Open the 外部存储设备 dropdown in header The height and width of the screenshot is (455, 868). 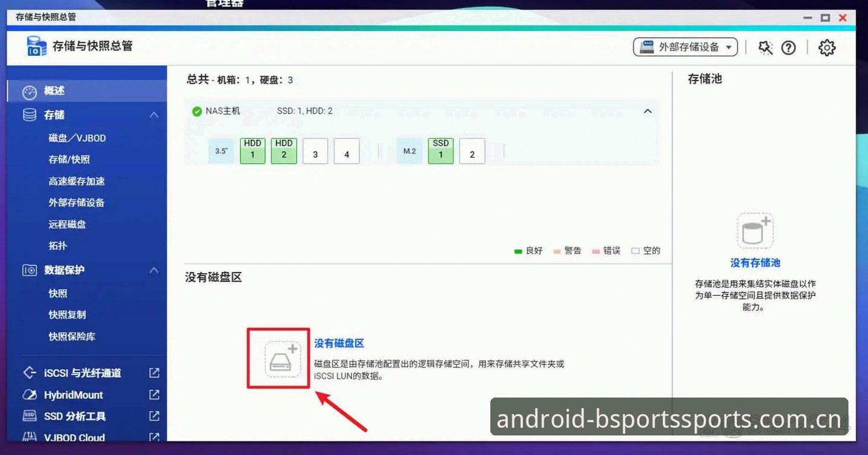(x=685, y=47)
